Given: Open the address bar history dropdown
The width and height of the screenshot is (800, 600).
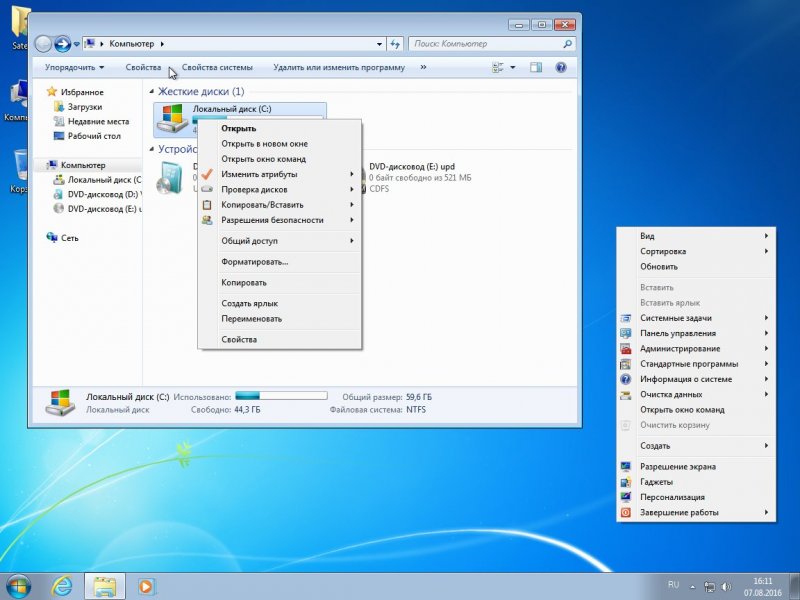Looking at the screenshot, I should (379, 44).
